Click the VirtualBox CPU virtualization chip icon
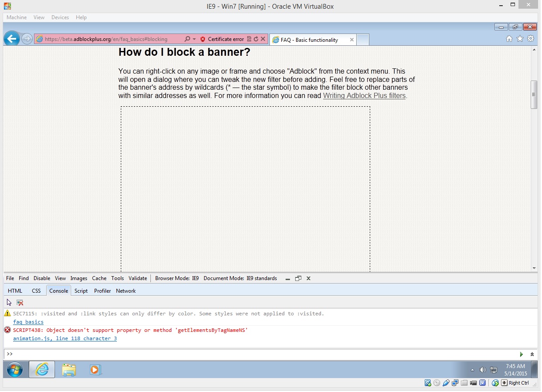The width and height of the screenshot is (542, 392). click(x=482, y=383)
